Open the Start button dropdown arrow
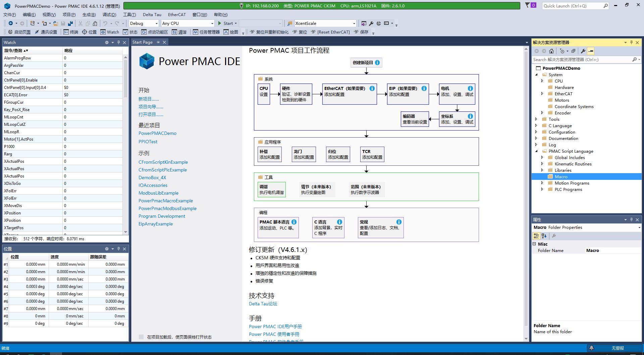 [236, 23]
